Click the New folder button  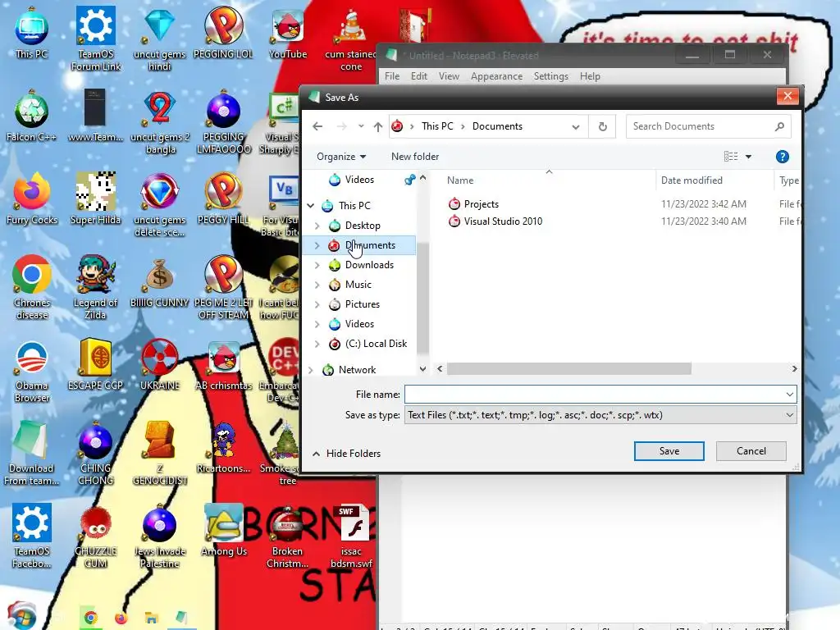[x=415, y=157]
